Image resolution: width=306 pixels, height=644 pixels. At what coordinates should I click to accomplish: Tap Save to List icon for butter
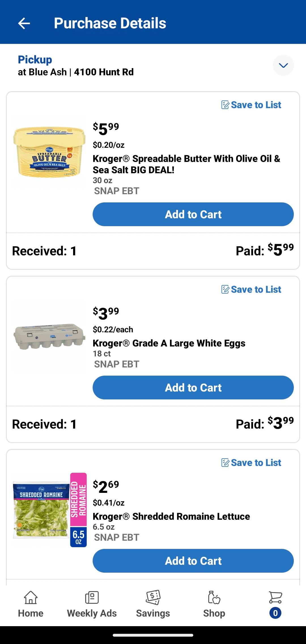tap(225, 105)
